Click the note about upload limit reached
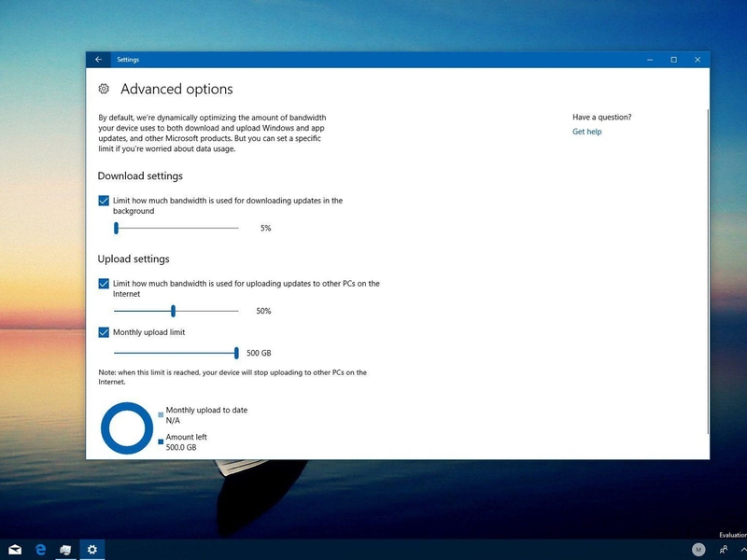The height and width of the screenshot is (560, 747). tap(233, 377)
